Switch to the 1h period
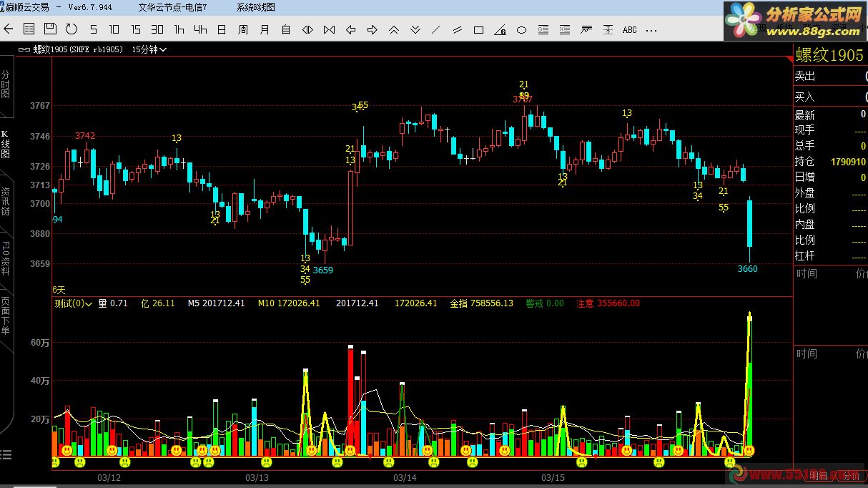The width and height of the screenshot is (868, 488). pos(179,29)
